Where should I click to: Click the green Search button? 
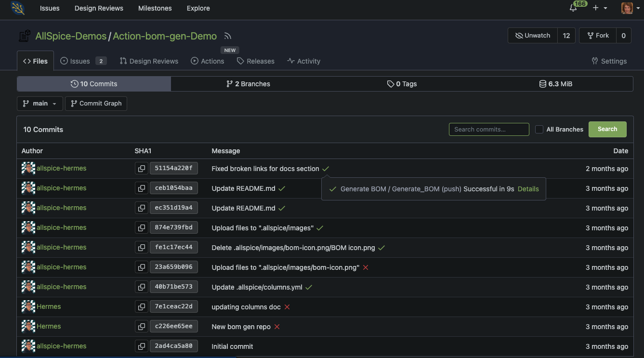click(x=607, y=129)
